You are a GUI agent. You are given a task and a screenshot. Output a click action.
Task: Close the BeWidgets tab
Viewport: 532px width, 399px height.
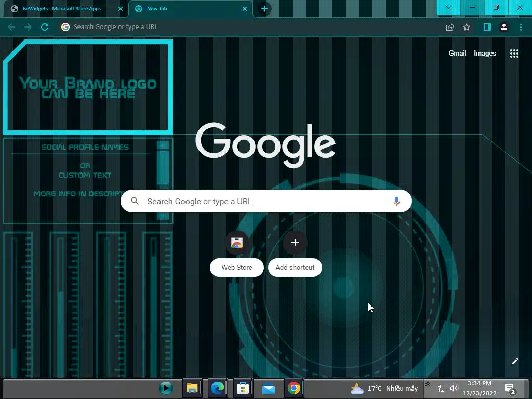pos(121,9)
